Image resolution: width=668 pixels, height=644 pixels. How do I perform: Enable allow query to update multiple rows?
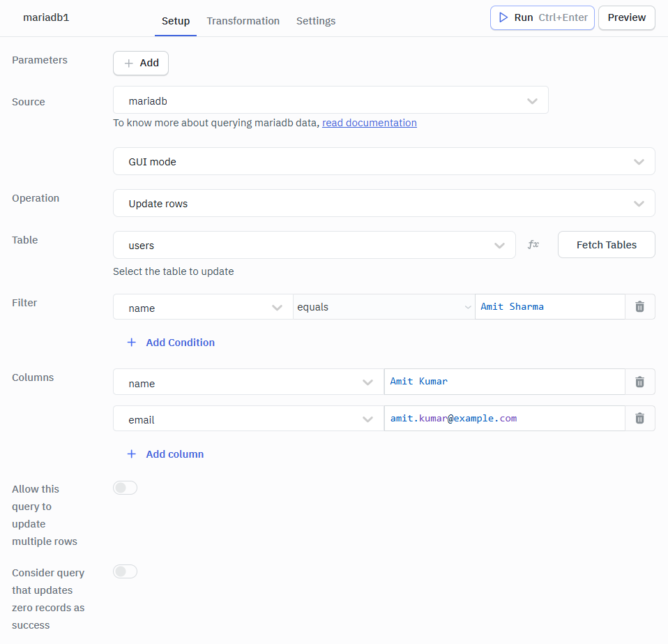pyautogui.click(x=126, y=488)
